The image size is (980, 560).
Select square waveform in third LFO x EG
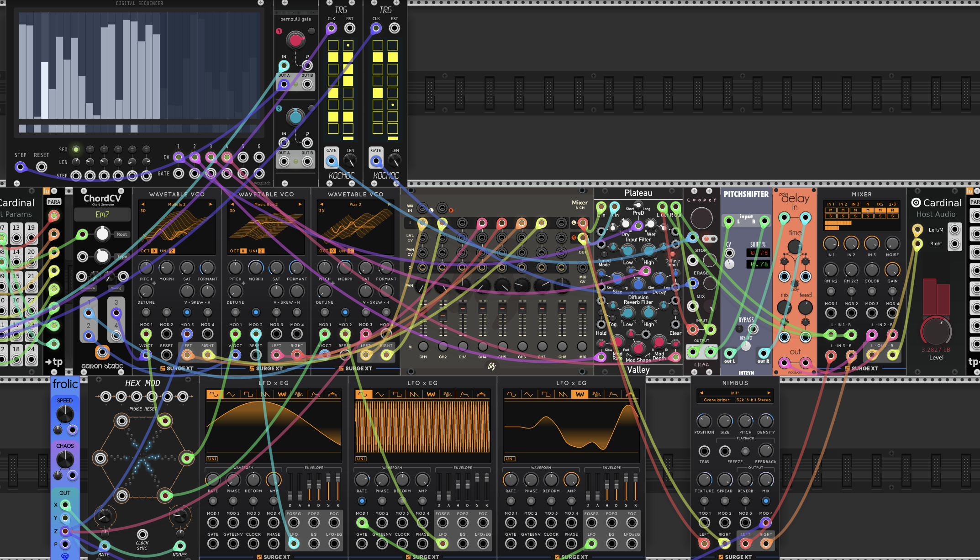click(546, 394)
